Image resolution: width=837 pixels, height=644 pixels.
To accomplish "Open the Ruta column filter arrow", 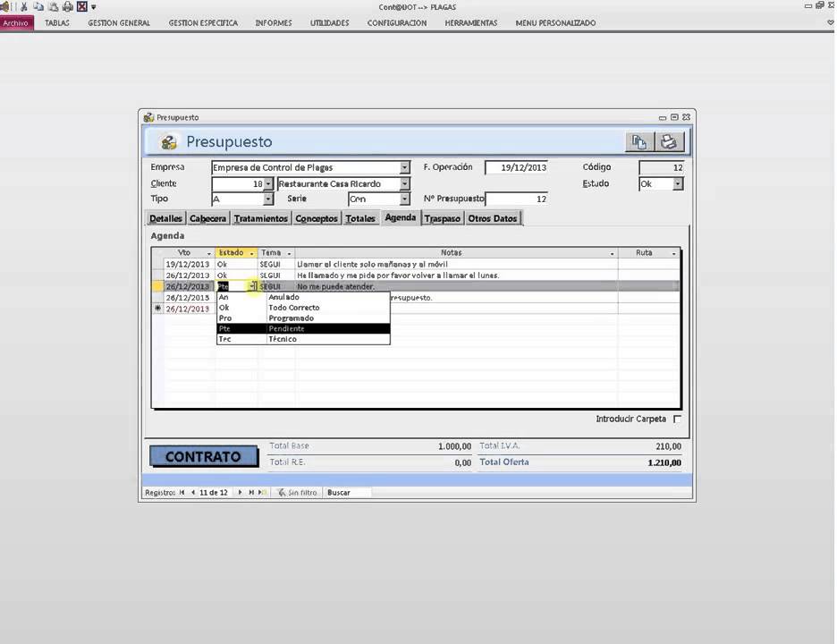I will 674,253.
